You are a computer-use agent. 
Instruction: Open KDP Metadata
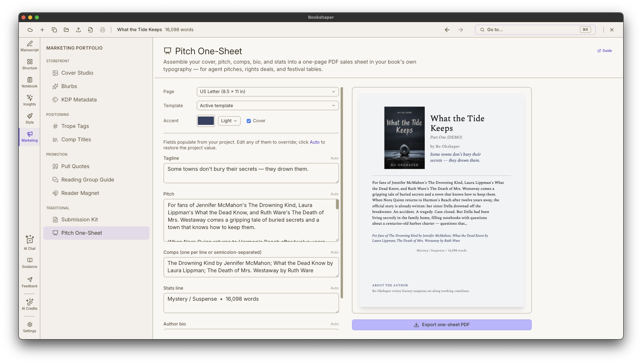(96, 100)
